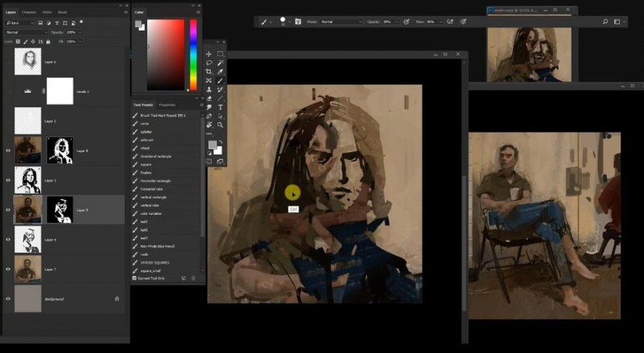Screen dimensions: 644x353
Task: Open the Layers panel menu
Action: 126,12
